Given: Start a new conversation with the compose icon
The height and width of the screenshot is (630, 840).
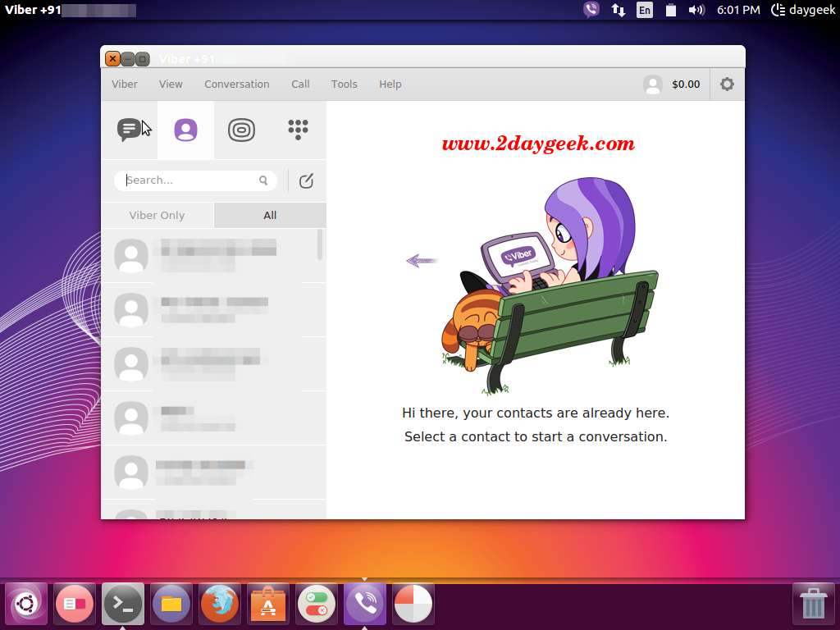Looking at the screenshot, I should click(x=307, y=181).
